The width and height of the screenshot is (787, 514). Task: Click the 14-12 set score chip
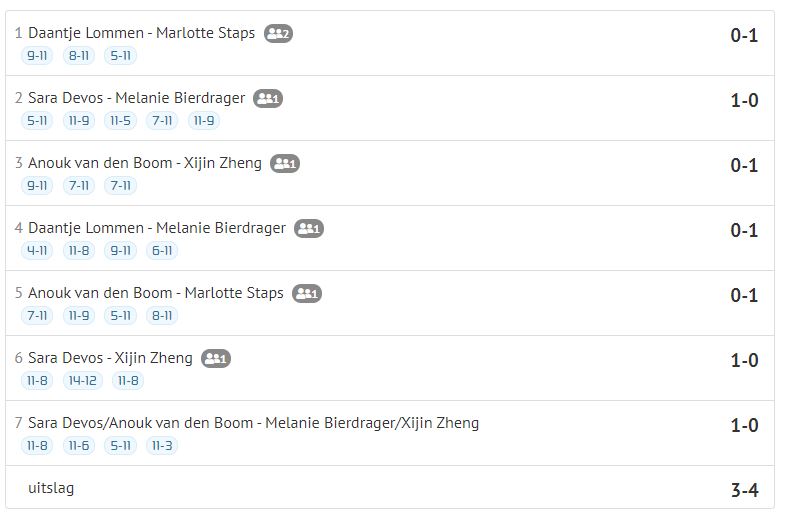[x=82, y=381]
